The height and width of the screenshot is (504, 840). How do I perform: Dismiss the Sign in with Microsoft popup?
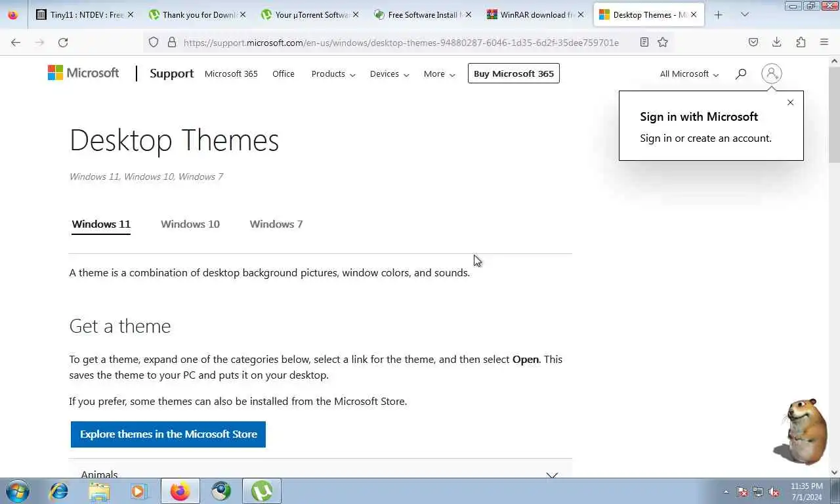pos(790,102)
